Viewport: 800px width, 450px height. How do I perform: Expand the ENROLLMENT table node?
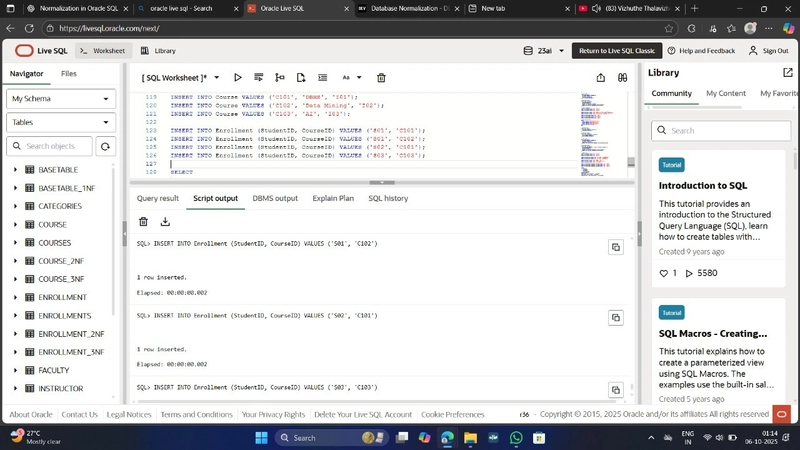[15, 297]
